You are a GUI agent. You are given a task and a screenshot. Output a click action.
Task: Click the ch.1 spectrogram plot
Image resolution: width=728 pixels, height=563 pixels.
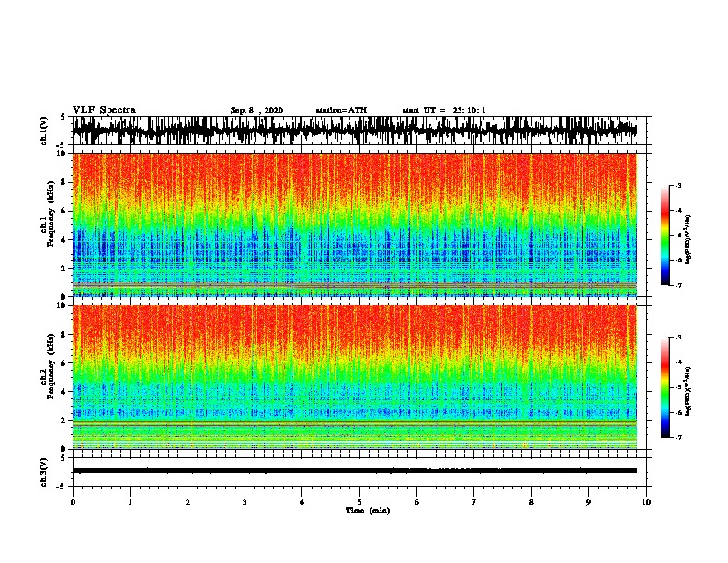point(355,224)
